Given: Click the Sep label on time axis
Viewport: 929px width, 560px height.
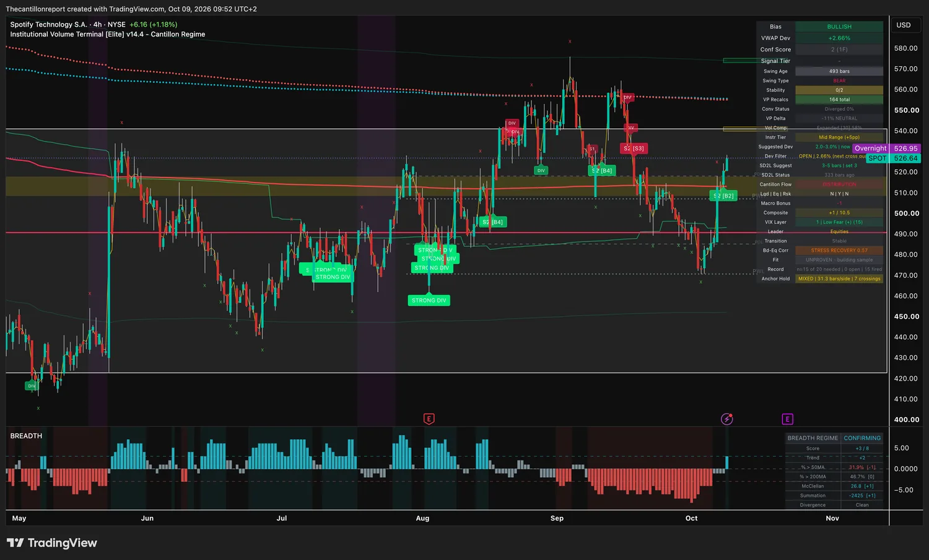Looking at the screenshot, I should [557, 519].
